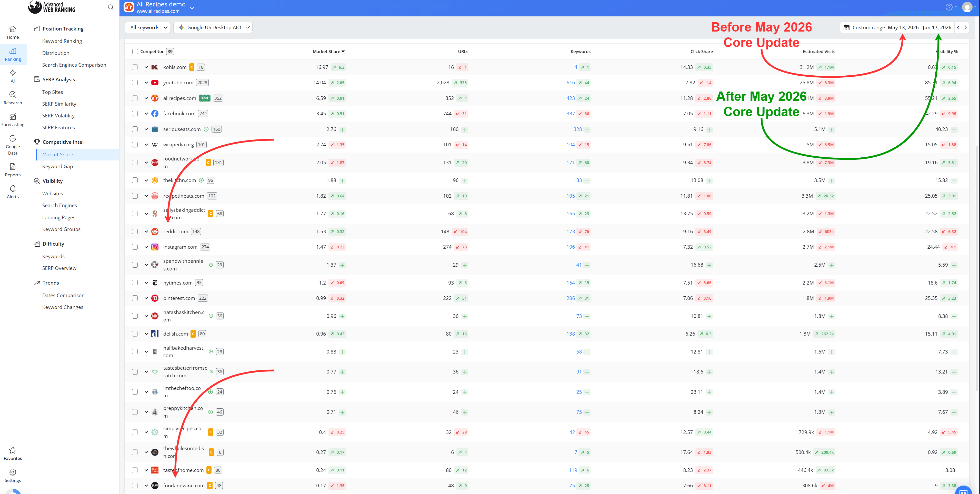Sort by Click Share column header

click(702, 52)
